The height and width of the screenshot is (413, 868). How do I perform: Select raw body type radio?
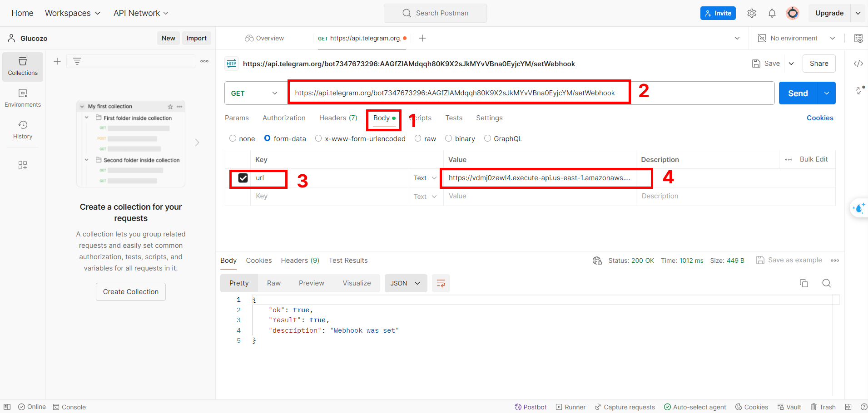click(x=418, y=138)
